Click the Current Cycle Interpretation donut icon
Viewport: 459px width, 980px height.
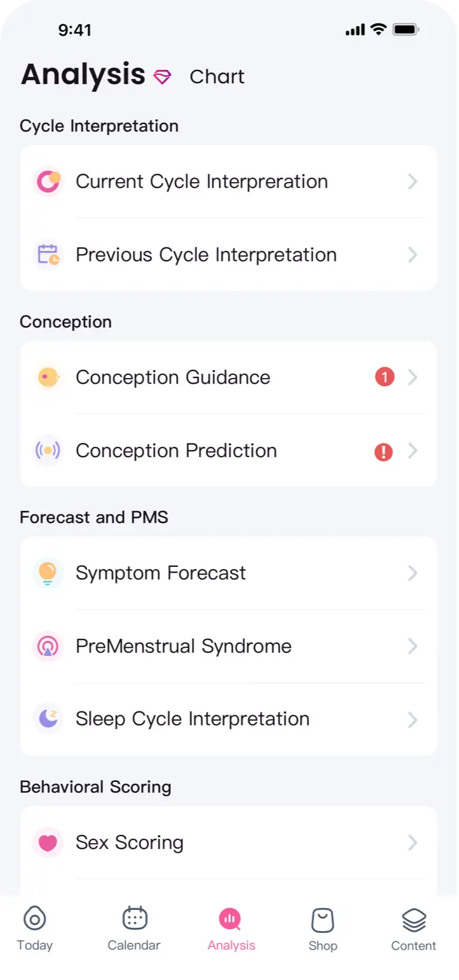point(48,182)
